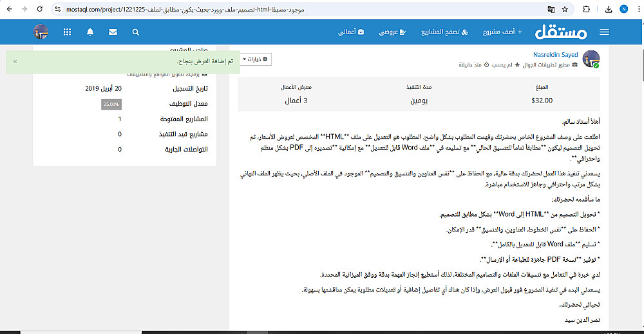Viewport: 644px width, 334px height.
Task: Go forward with browser forward arrow
Action: pyautogui.click(x=24, y=9)
